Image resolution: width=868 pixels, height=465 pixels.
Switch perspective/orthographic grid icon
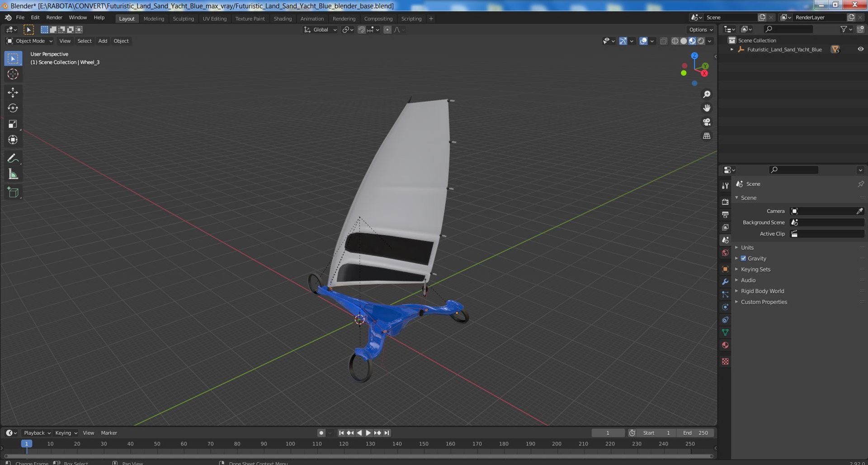(x=707, y=136)
